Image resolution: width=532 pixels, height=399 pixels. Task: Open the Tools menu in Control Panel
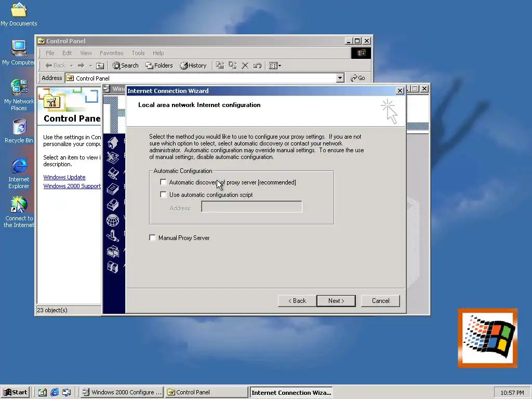[x=138, y=53]
